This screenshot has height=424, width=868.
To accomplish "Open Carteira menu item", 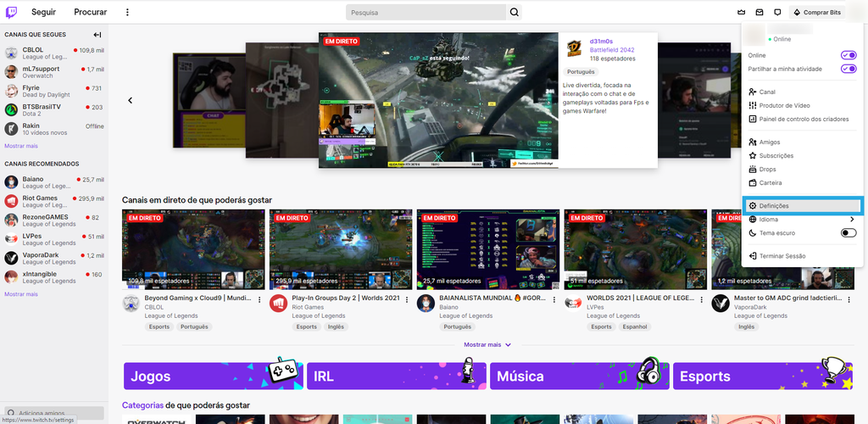I will [x=802, y=182].
